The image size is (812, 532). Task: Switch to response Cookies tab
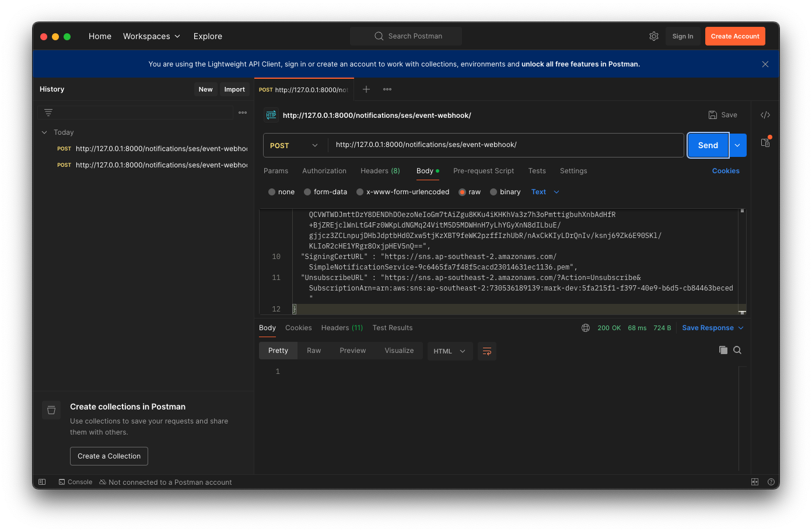pyautogui.click(x=299, y=328)
